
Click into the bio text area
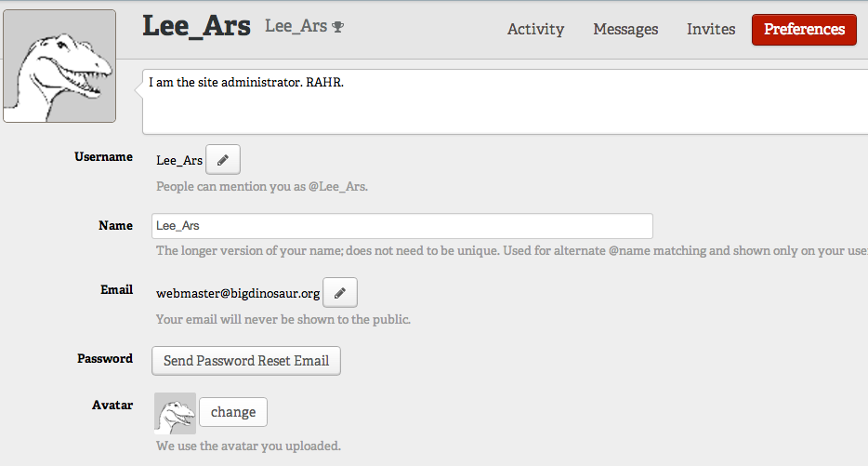point(505,101)
